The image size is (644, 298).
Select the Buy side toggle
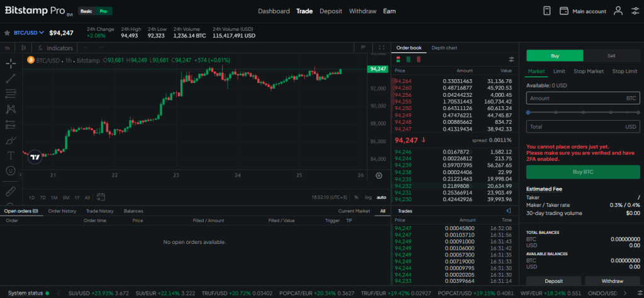point(555,56)
